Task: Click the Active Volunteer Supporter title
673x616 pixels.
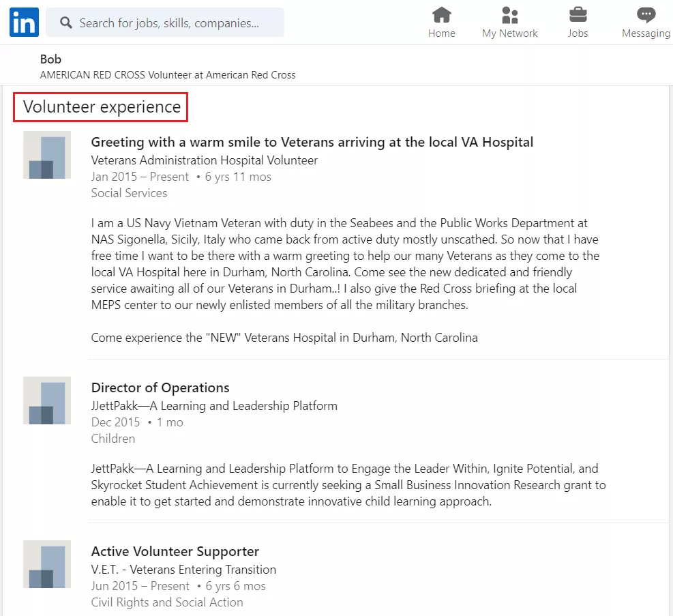Action: 175,551
